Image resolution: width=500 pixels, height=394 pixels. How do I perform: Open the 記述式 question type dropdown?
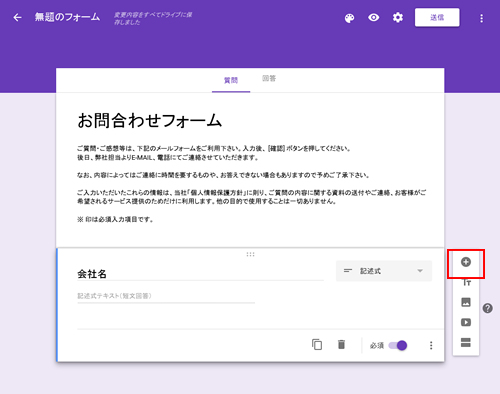click(384, 271)
